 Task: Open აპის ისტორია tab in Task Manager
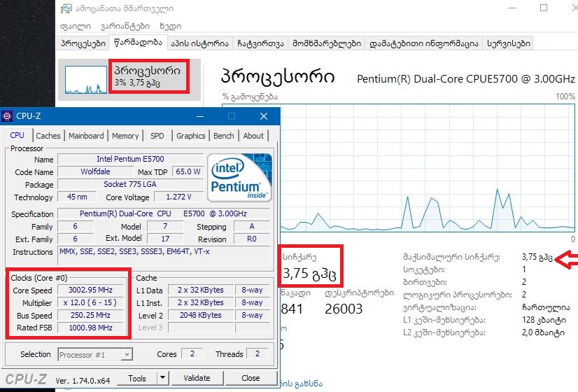point(200,43)
